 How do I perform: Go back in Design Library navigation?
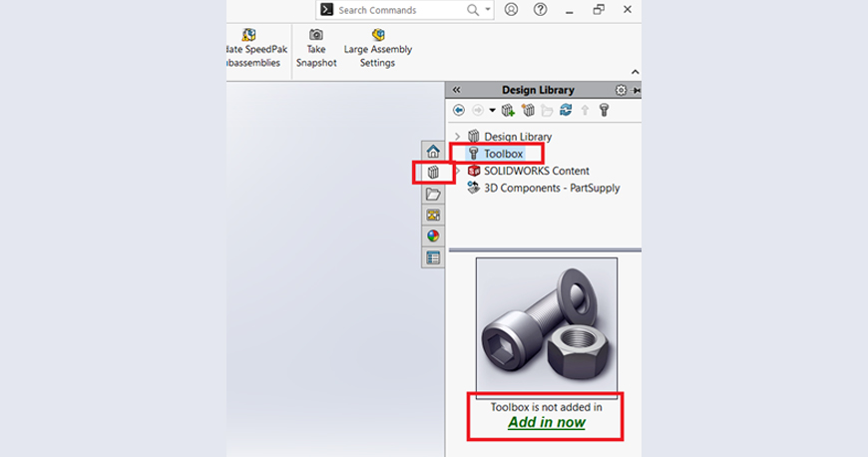pos(458,110)
